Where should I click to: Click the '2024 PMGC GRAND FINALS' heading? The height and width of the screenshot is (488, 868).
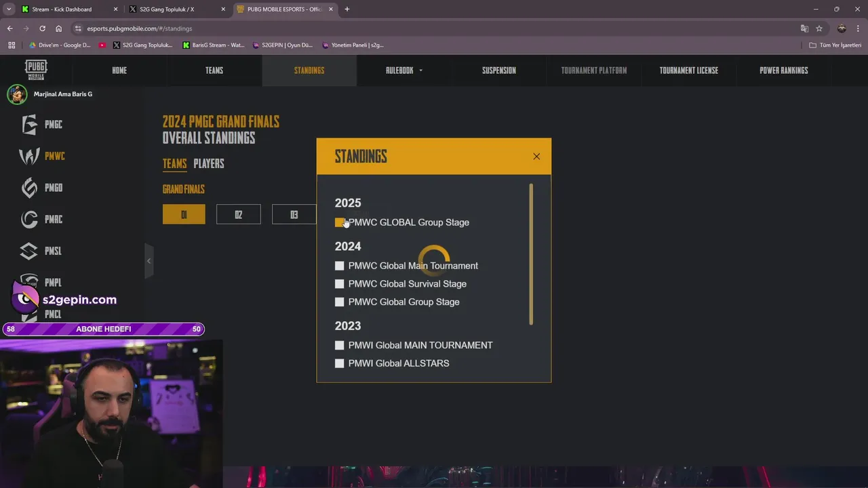tap(221, 122)
